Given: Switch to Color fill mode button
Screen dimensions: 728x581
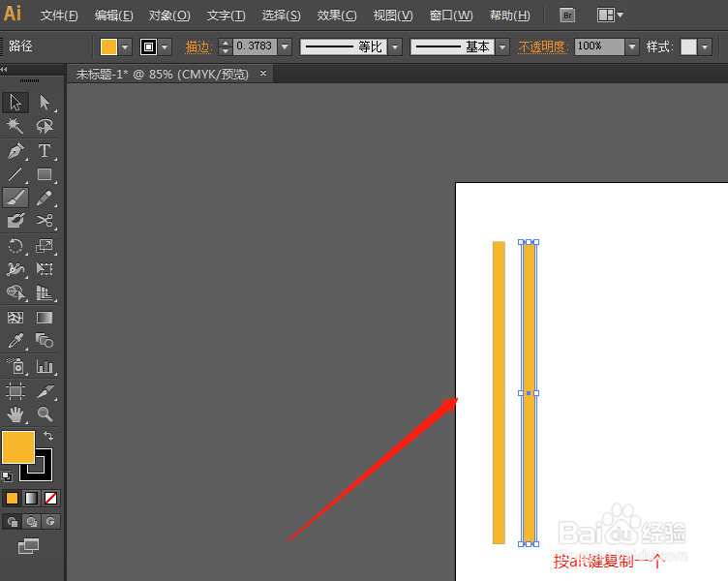Looking at the screenshot, I should pos(12,499).
